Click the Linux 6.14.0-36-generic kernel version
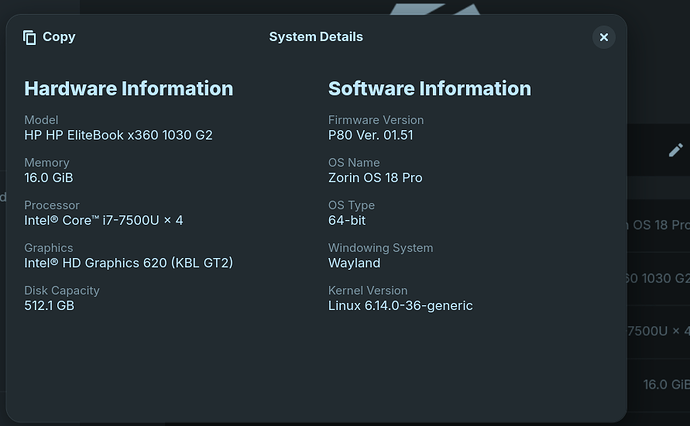This screenshot has height=426, width=690. click(400, 305)
